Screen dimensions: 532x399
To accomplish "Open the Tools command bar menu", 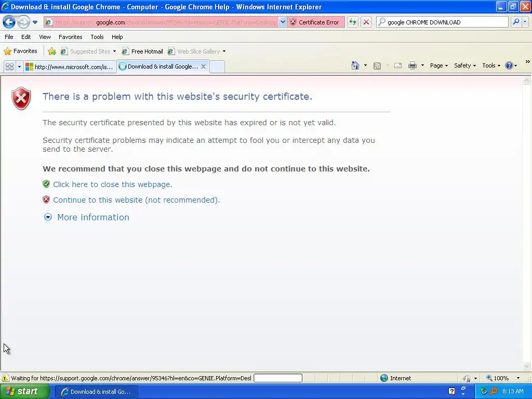I will coord(491,65).
